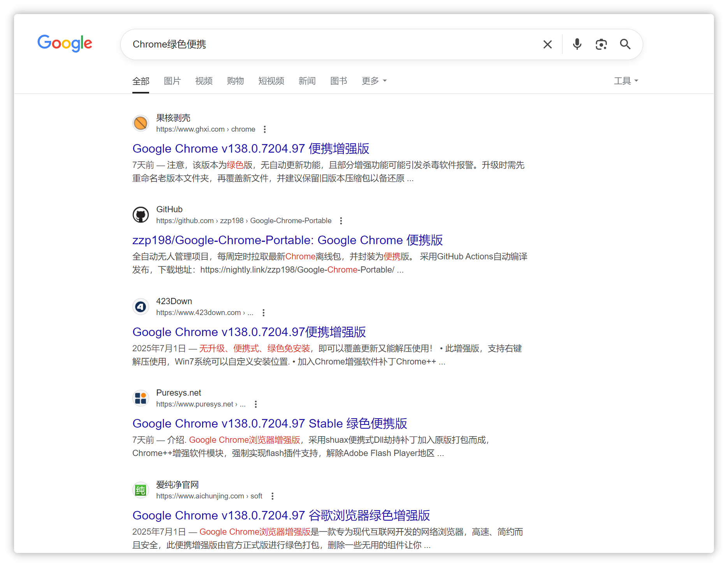This screenshot has width=728, height=567.
Task: Open 爱纯净 谷歌浏览器绿色增强版 link
Action: click(281, 516)
